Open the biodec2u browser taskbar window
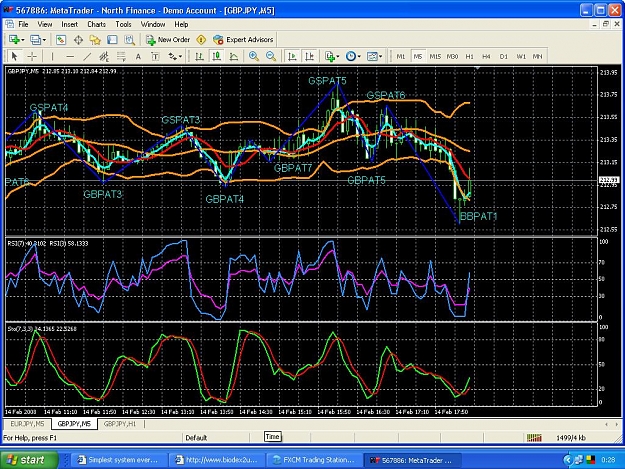The height and width of the screenshot is (469, 625). 216,460
